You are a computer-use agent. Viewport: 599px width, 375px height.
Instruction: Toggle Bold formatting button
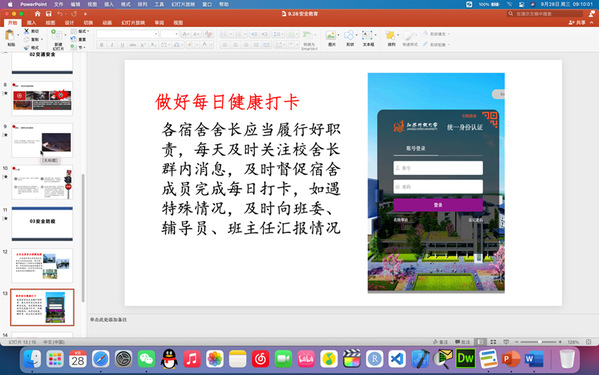102,45
